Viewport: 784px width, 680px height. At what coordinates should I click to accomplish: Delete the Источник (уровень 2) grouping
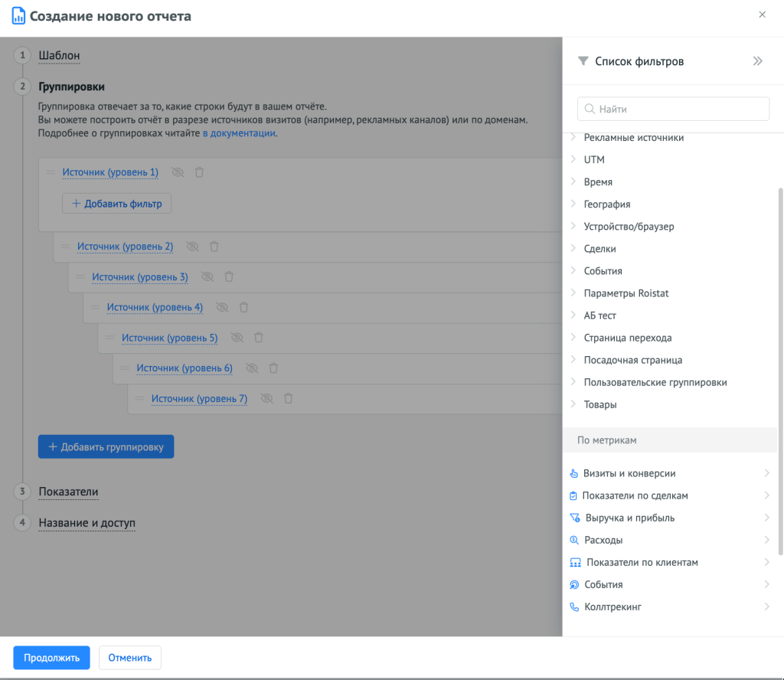click(214, 247)
